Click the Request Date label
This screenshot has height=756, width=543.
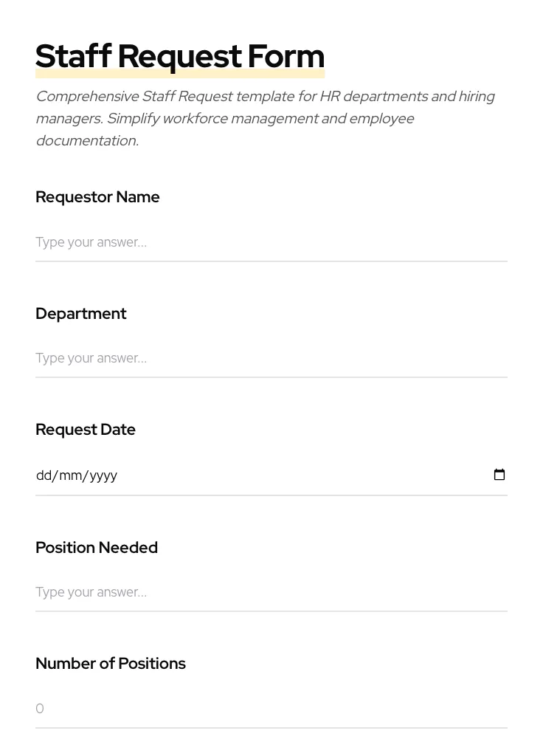click(x=86, y=430)
